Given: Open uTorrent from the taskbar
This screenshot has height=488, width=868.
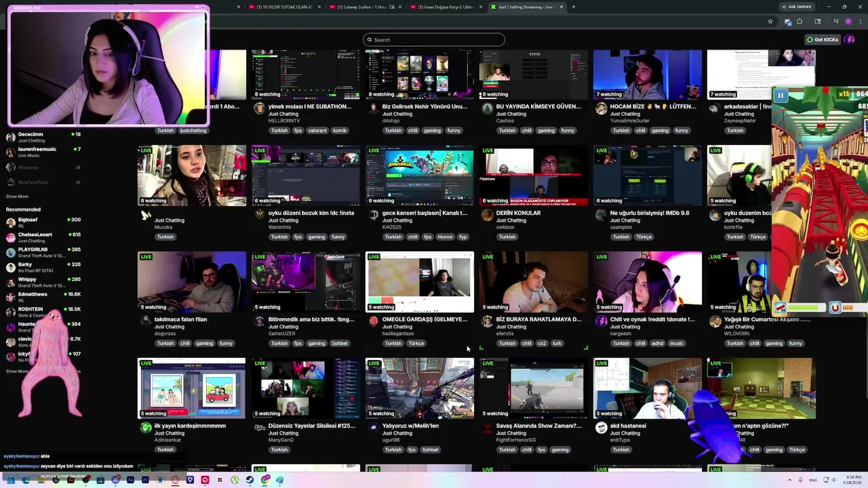Looking at the screenshot, I should pos(235,480).
